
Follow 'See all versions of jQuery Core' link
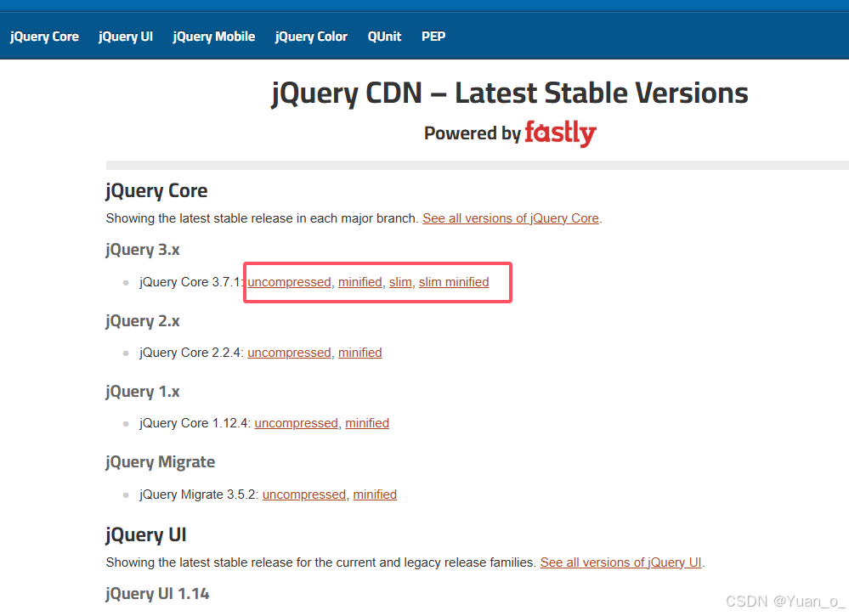[x=511, y=218]
